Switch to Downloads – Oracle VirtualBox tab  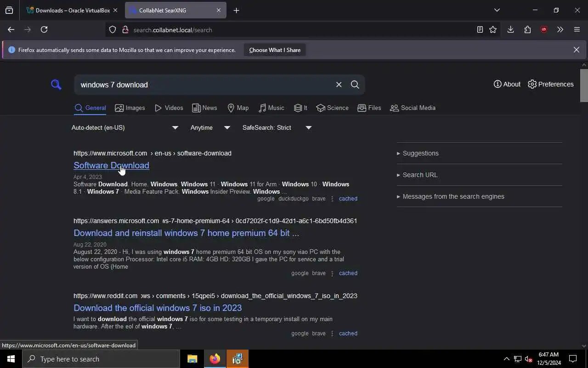coord(72,10)
